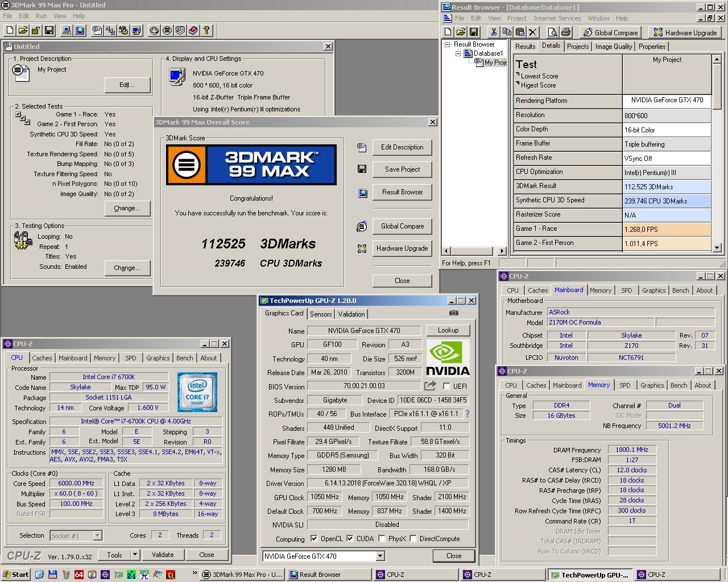The image size is (728, 582).
Task: Click the Edit Description icon in score dialog
Action: coord(362,147)
